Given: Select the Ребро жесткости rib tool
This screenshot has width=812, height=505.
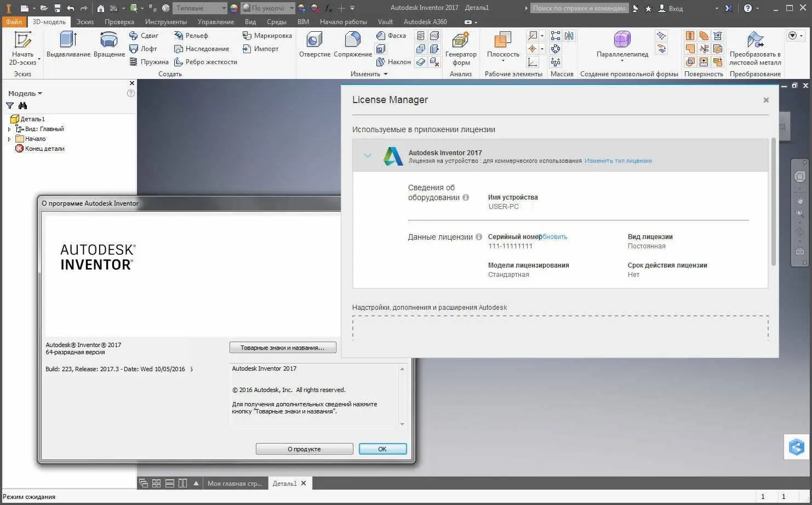Looking at the screenshot, I should pyautogui.click(x=205, y=62).
